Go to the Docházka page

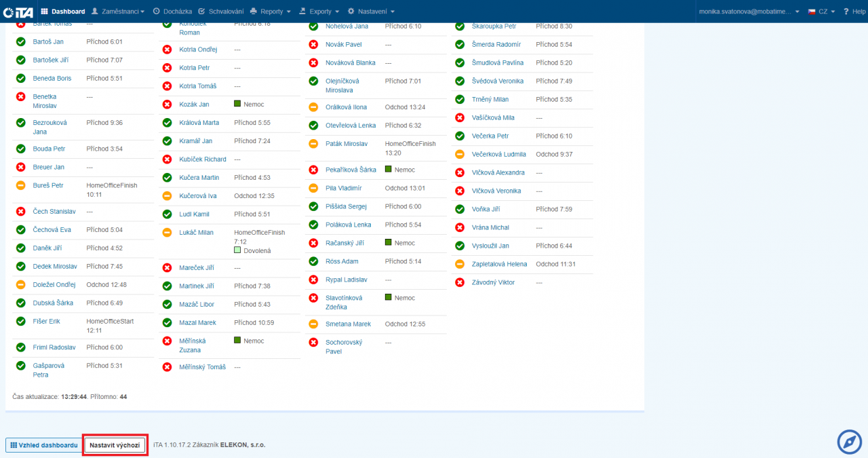pyautogui.click(x=172, y=12)
